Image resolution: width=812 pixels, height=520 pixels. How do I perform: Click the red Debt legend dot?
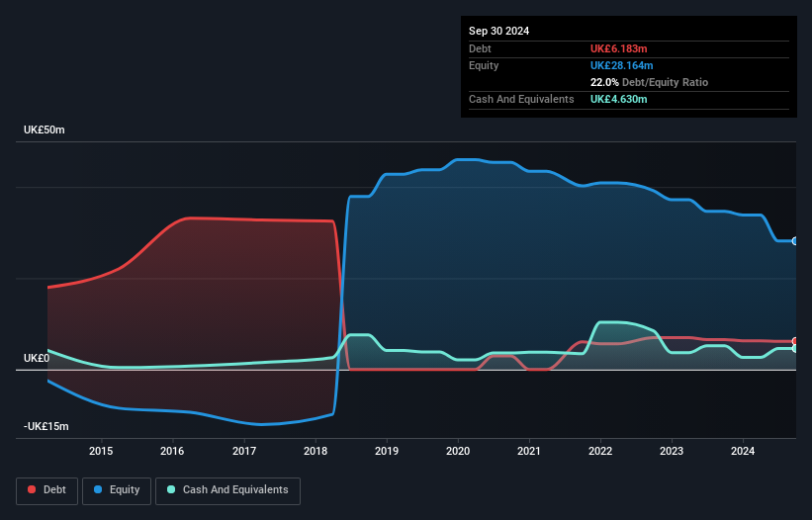pos(32,489)
